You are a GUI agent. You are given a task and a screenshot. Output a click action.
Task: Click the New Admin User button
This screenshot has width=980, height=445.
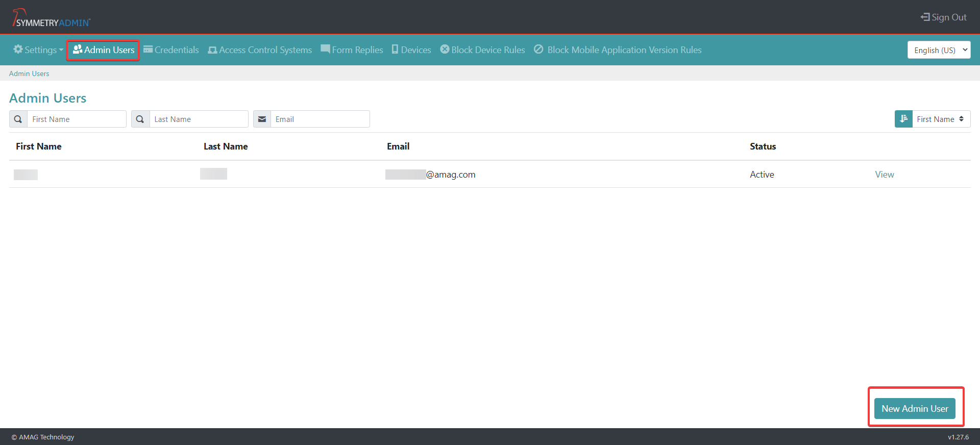click(x=915, y=408)
